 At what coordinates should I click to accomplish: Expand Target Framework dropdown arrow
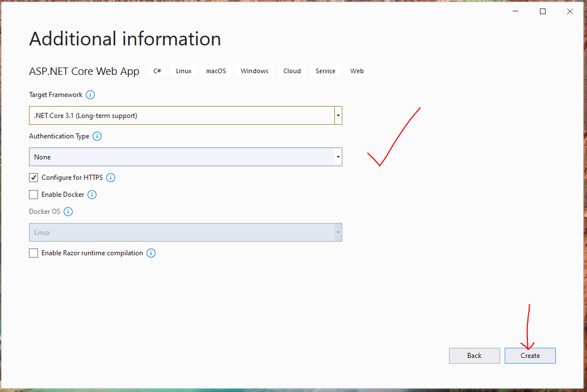point(338,116)
